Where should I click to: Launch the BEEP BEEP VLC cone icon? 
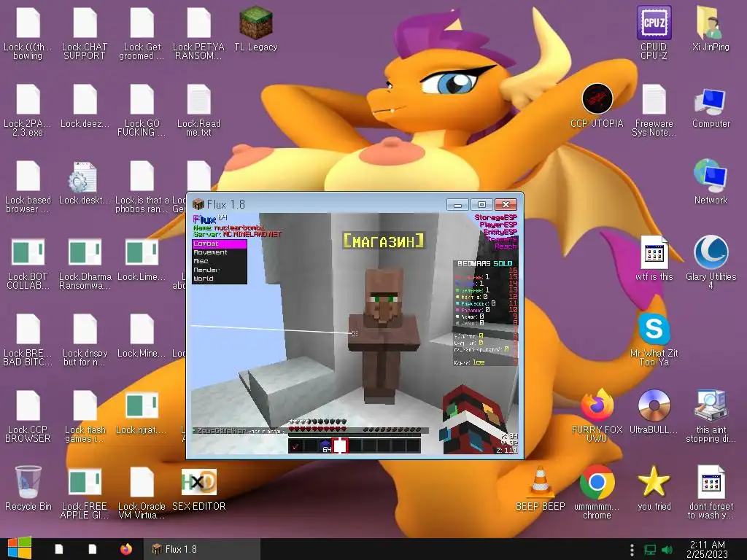click(540, 481)
